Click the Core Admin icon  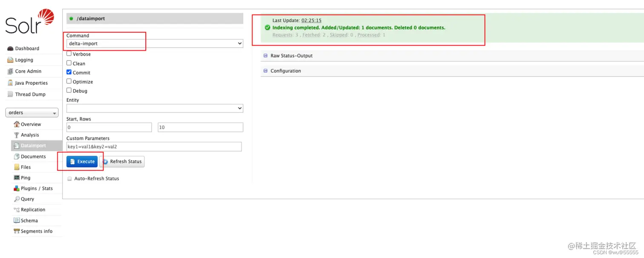pos(10,72)
